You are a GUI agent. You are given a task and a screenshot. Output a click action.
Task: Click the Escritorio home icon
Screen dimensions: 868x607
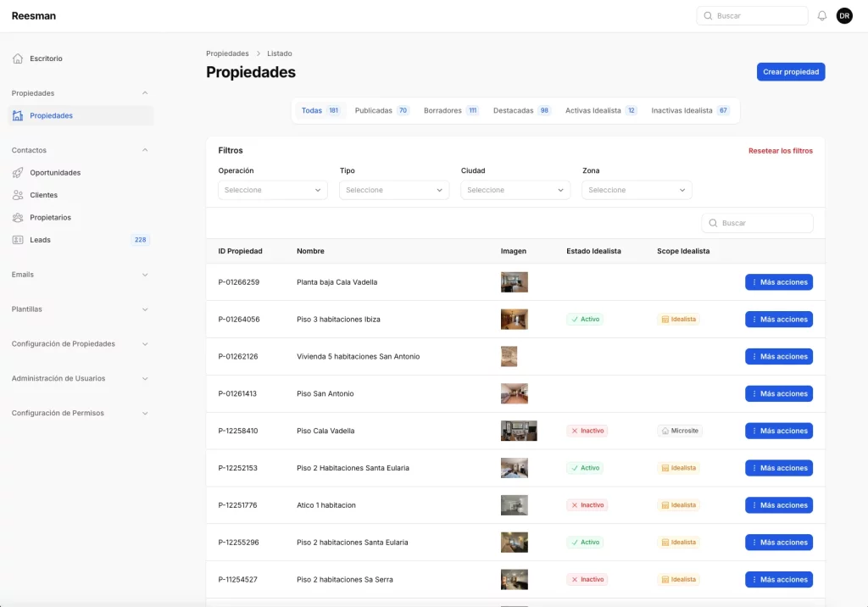tap(18, 58)
